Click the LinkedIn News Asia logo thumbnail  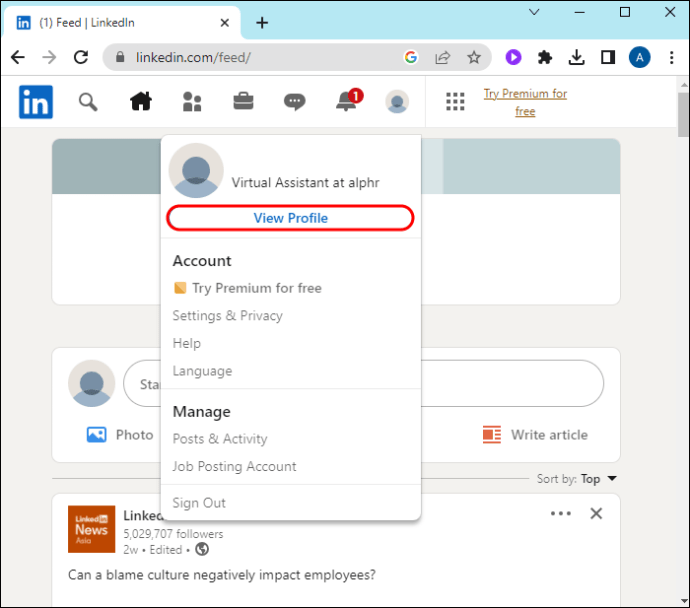pyautogui.click(x=92, y=529)
